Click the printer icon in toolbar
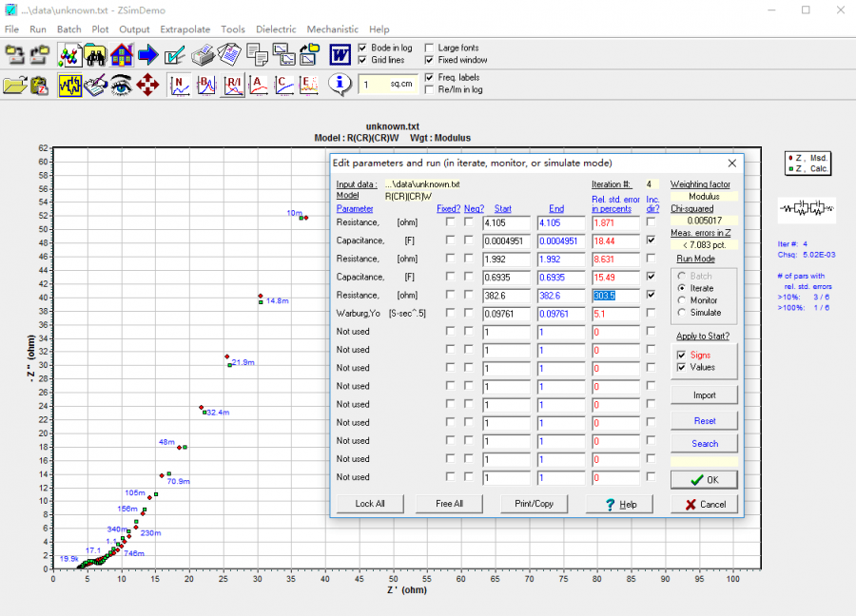 click(203, 55)
